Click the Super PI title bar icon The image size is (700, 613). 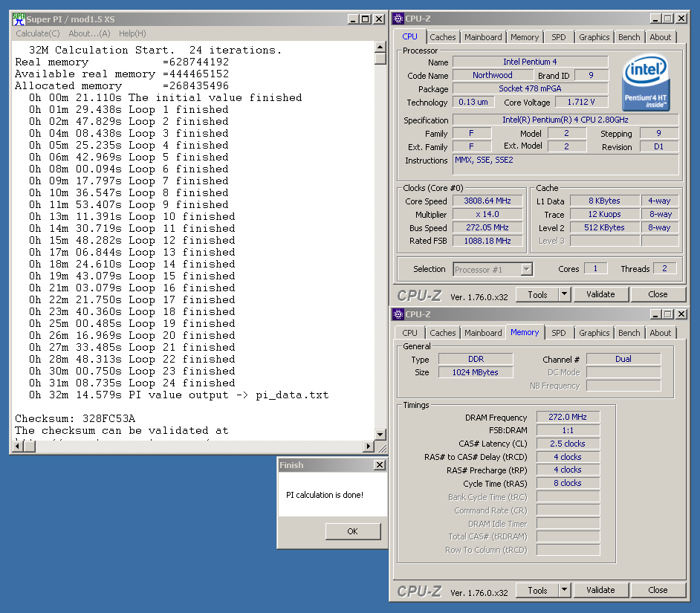pyautogui.click(x=19, y=19)
